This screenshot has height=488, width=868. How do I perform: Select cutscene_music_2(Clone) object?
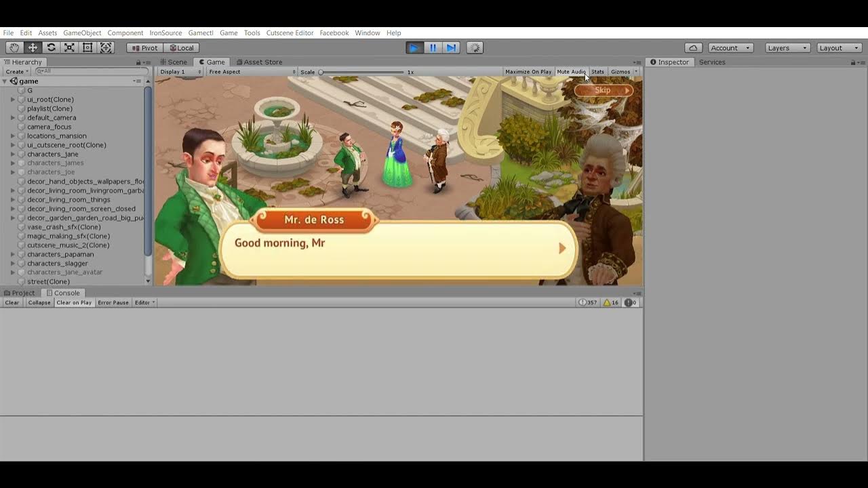[68, 245]
